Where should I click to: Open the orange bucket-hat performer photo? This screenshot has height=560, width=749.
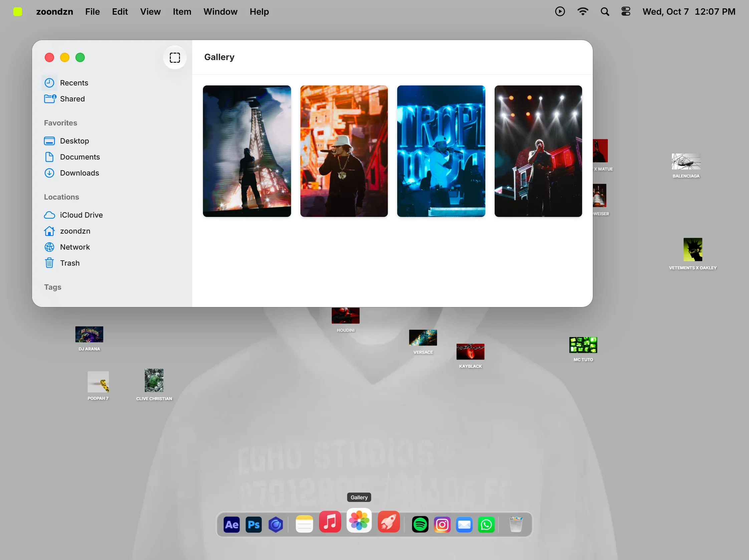[x=344, y=151]
